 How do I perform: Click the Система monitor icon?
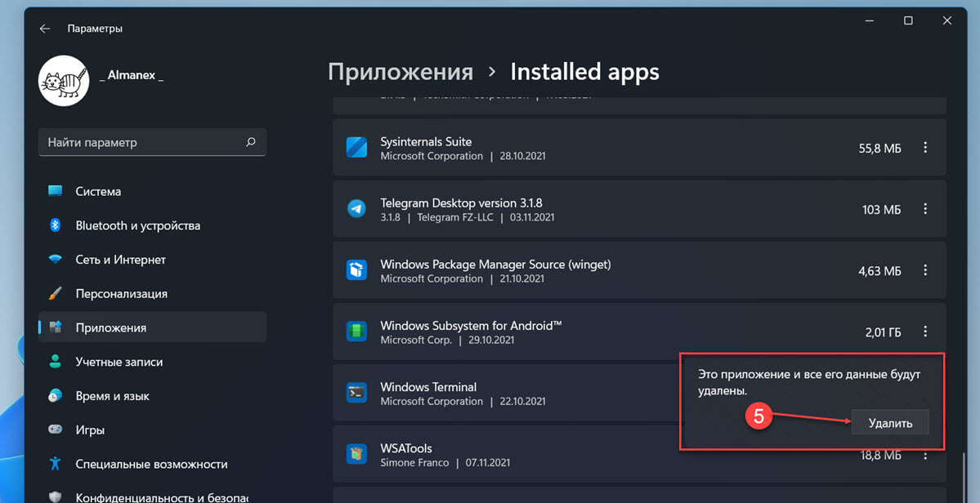[55, 191]
